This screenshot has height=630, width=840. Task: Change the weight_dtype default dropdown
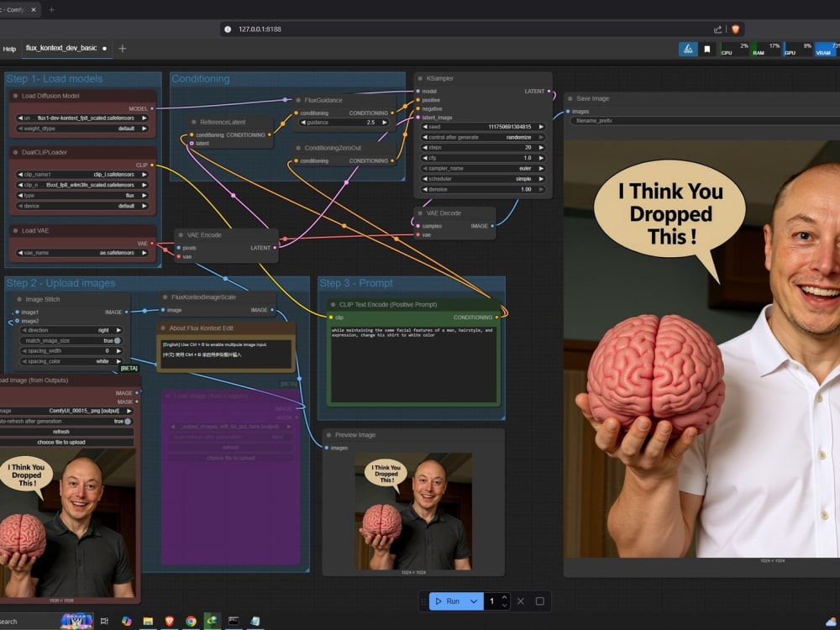pyautogui.click(x=82, y=129)
